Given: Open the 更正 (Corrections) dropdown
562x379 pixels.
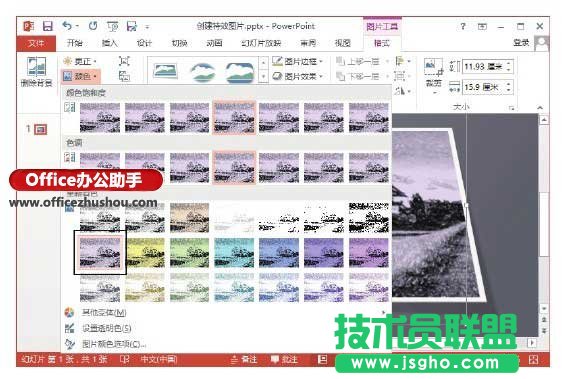Looking at the screenshot, I should coord(80,61).
